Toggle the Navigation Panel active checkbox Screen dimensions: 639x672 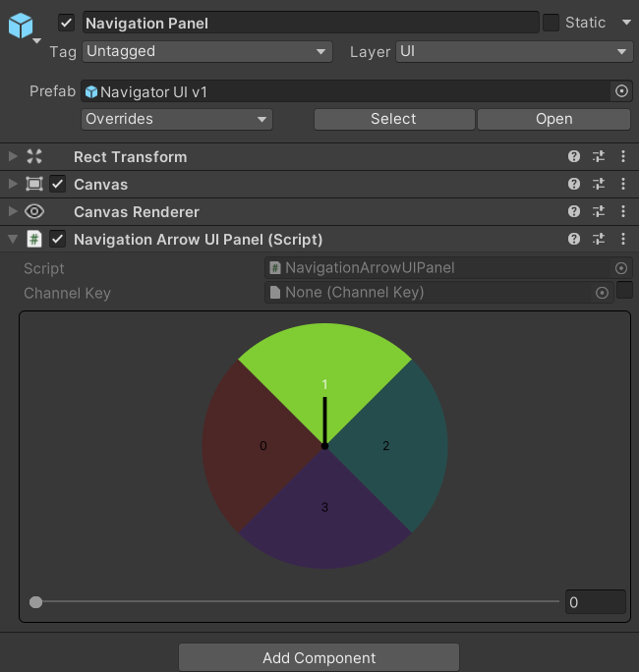pyautogui.click(x=66, y=23)
